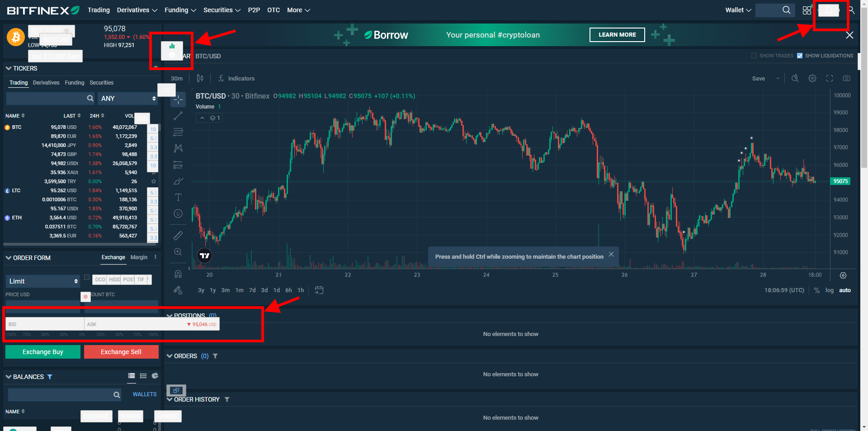Open the More dropdown menu
Screen dimensions: 868x431
point(298,10)
